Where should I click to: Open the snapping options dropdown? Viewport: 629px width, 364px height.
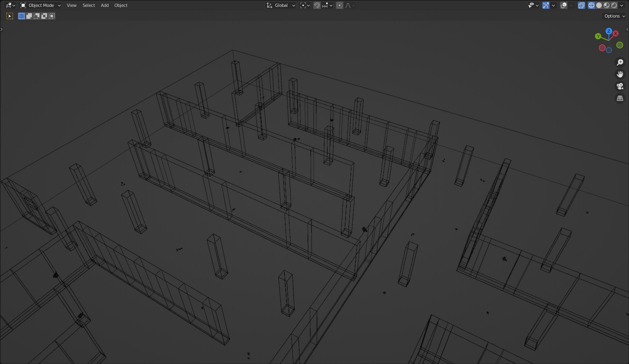pyautogui.click(x=327, y=5)
